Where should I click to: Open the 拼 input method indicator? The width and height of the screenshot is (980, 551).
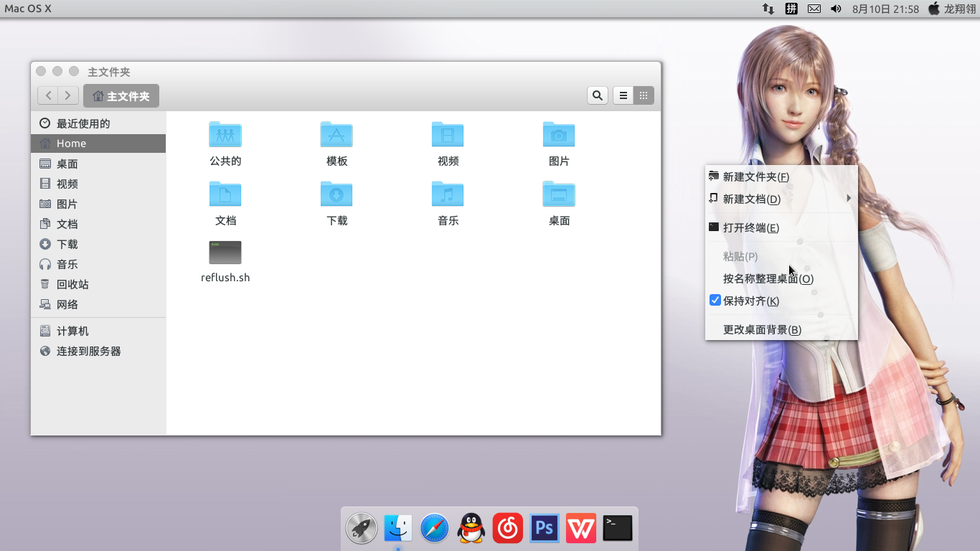(x=791, y=9)
